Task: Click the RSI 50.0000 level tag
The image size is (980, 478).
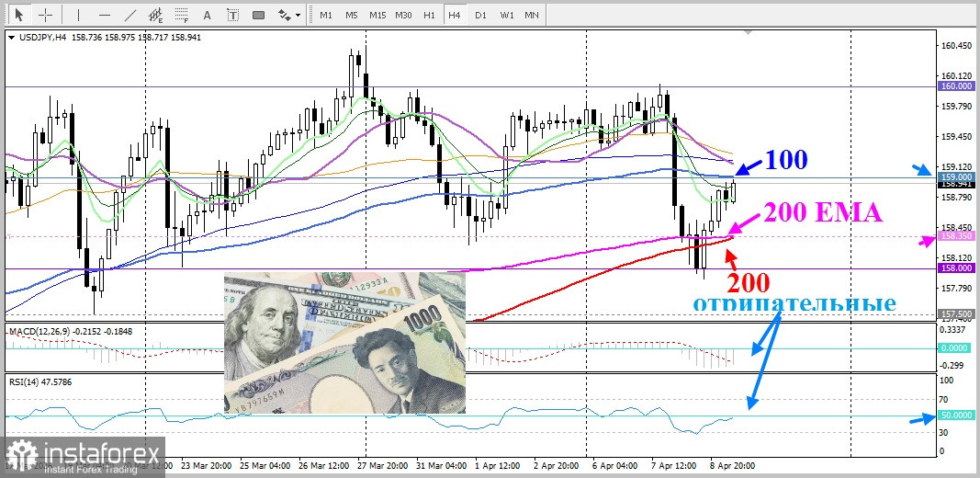Action: point(955,415)
